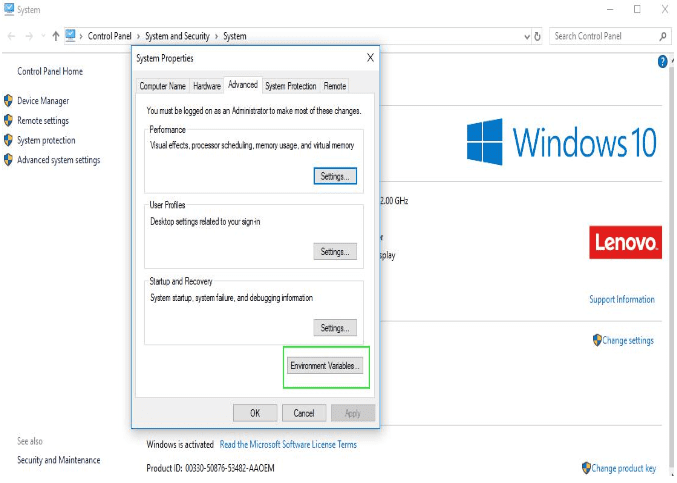The height and width of the screenshot is (483, 677).
Task: Click shield icon beside Change settings
Action: pos(597,340)
